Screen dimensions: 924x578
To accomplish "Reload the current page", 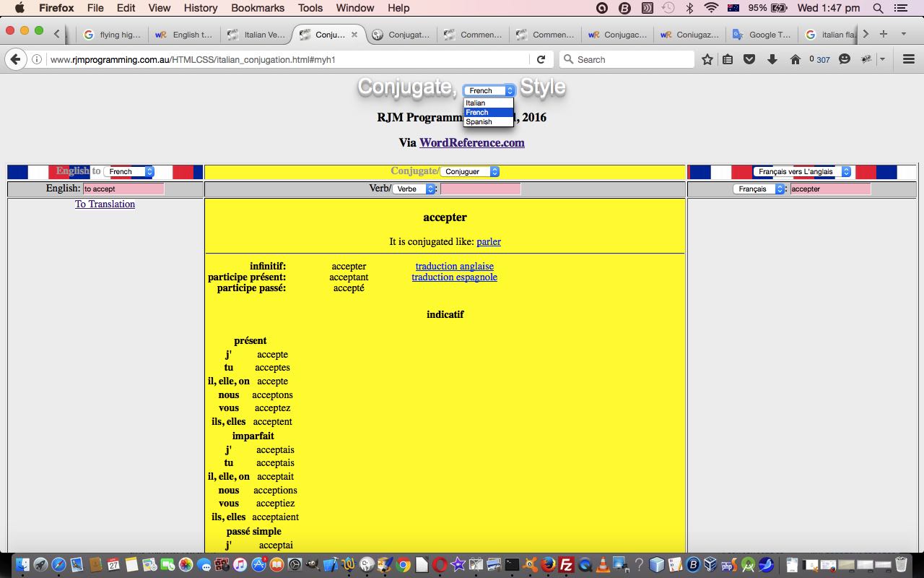I will tap(541, 59).
